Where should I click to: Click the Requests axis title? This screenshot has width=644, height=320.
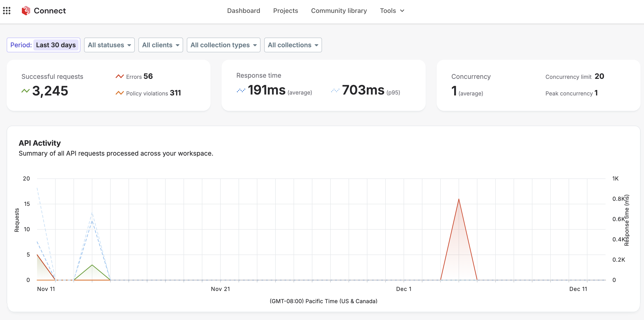[17, 220]
